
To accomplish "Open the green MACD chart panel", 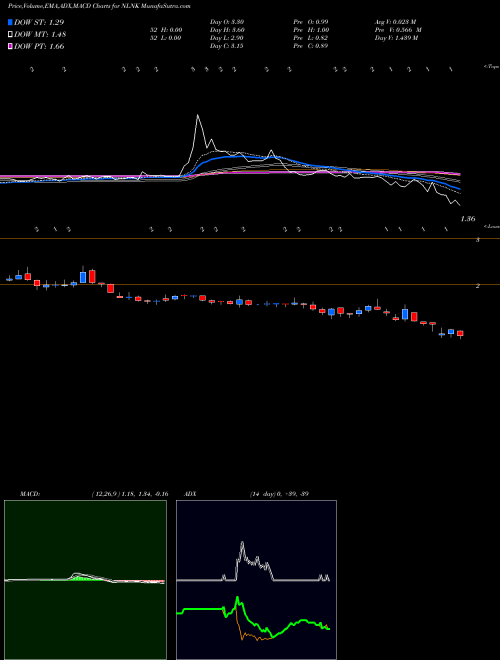I will tap(85, 580).
